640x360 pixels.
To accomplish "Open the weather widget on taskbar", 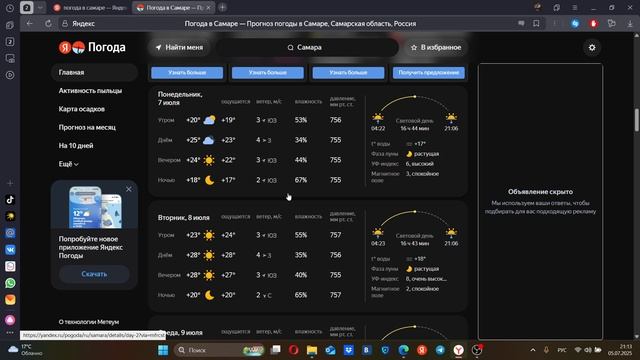I will (x=25, y=350).
